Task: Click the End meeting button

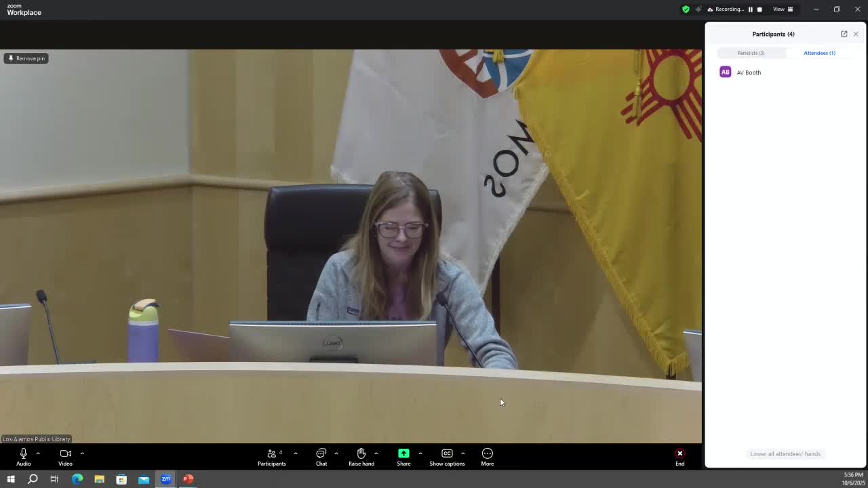Action: pyautogui.click(x=679, y=457)
